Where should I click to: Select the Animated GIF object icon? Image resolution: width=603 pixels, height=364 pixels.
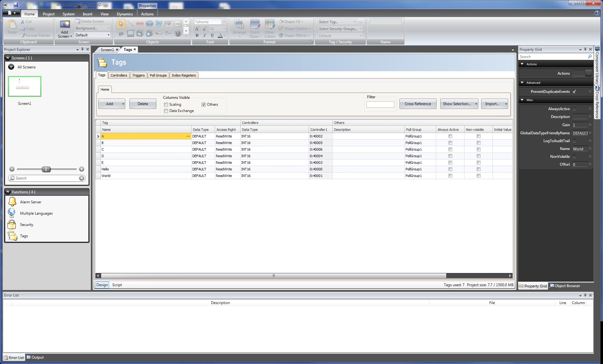pos(140,34)
